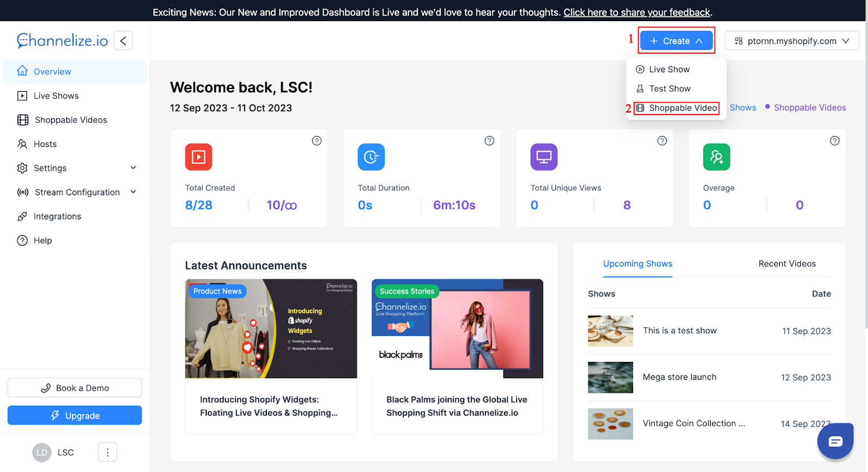The image size is (868, 472).
Task: Toggle the Shows filter link
Action: pyautogui.click(x=743, y=107)
